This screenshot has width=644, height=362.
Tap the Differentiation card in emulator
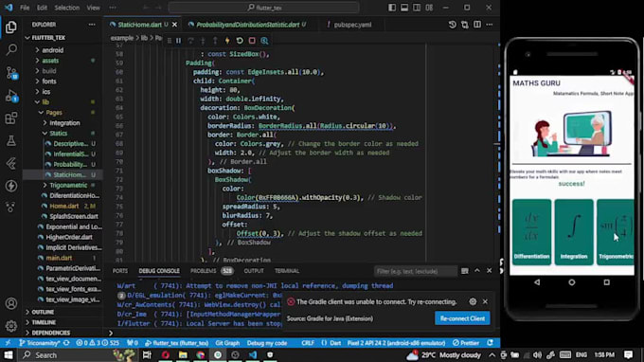pos(531,232)
